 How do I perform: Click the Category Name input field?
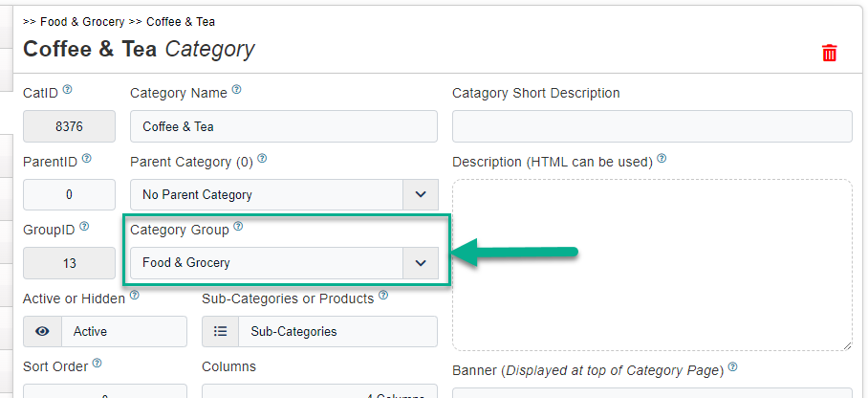pyautogui.click(x=283, y=126)
